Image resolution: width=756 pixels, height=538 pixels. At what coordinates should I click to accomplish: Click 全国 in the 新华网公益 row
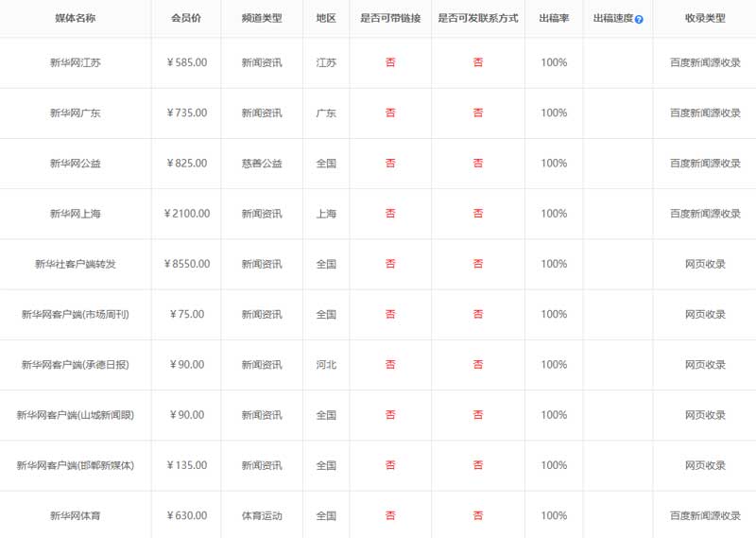click(x=326, y=164)
